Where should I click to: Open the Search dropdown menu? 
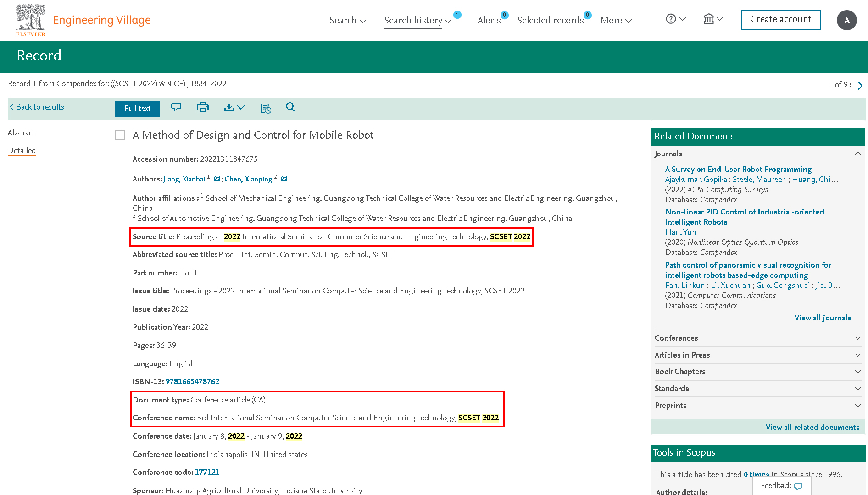pyautogui.click(x=348, y=20)
